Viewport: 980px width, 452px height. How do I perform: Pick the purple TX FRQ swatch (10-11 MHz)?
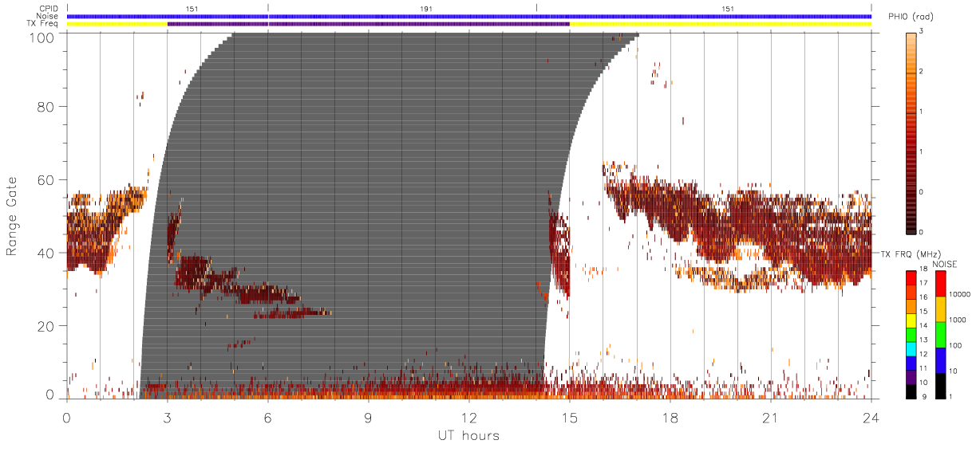click(911, 377)
